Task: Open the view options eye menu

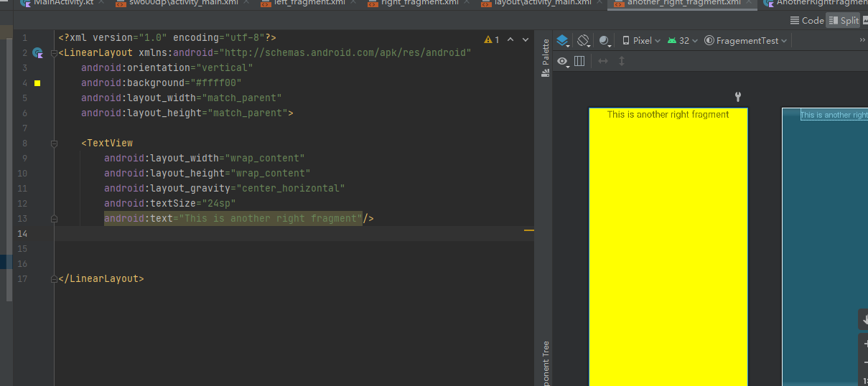Action: 563,61
